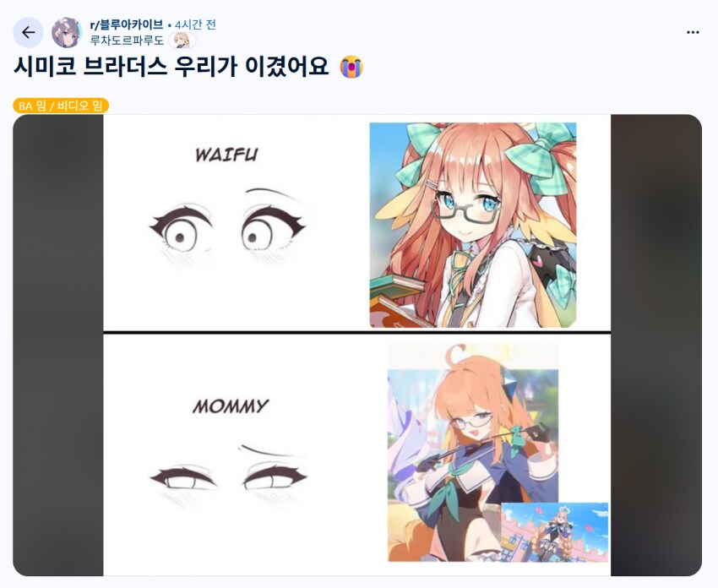Click the dark blurred left margin of the image

point(58,346)
